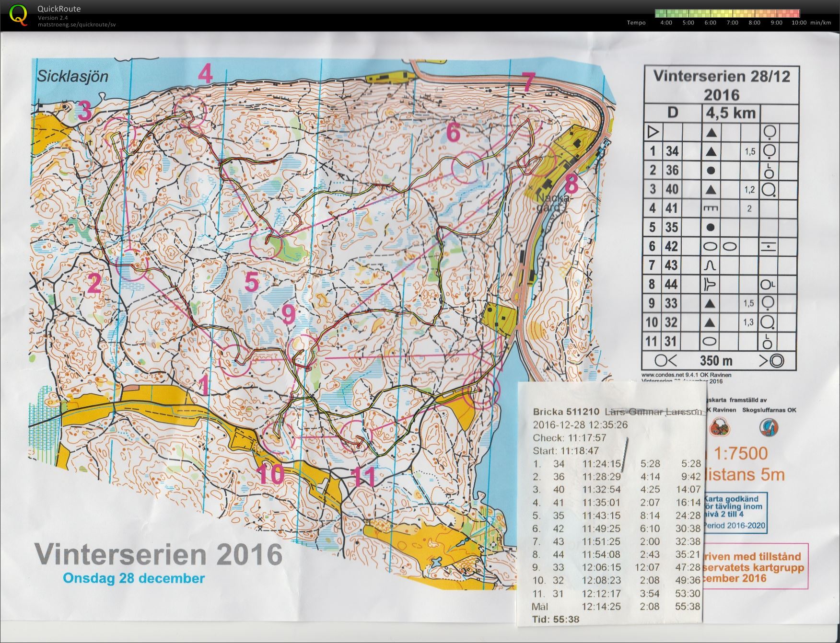The height and width of the screenshot is (643, 840).
Task: Click start triangle symbol in control description table
Action: pos(653,131)
